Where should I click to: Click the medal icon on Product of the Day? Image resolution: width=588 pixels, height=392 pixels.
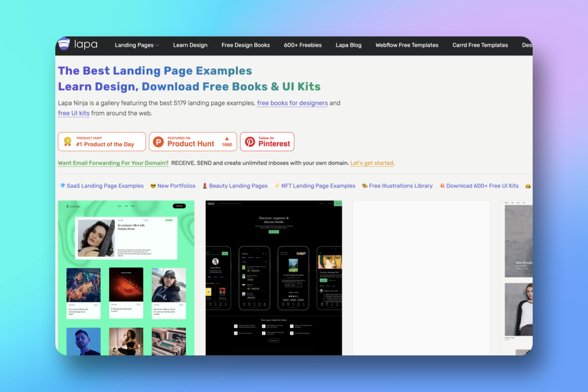coord(67,142)
